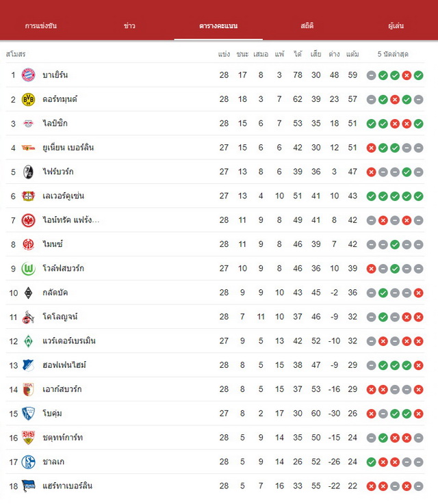Click the Werder Bremen diamond logo
The height and width of the screenshot is (504, 438).
[28, 341]
